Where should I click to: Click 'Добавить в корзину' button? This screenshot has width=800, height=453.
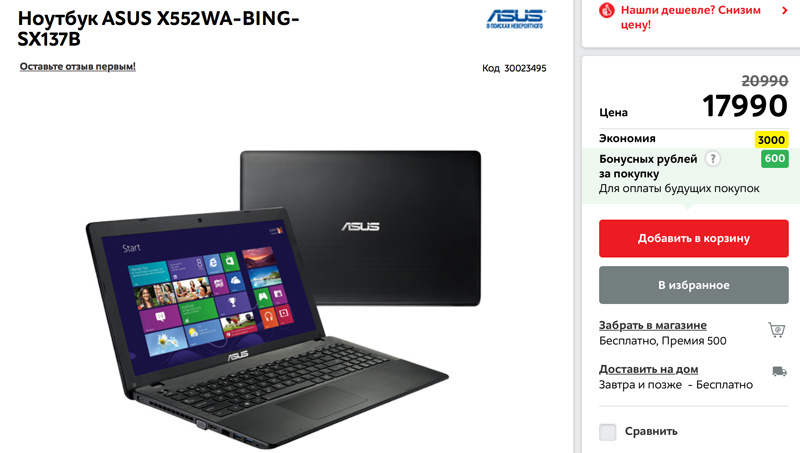[693, 238]
